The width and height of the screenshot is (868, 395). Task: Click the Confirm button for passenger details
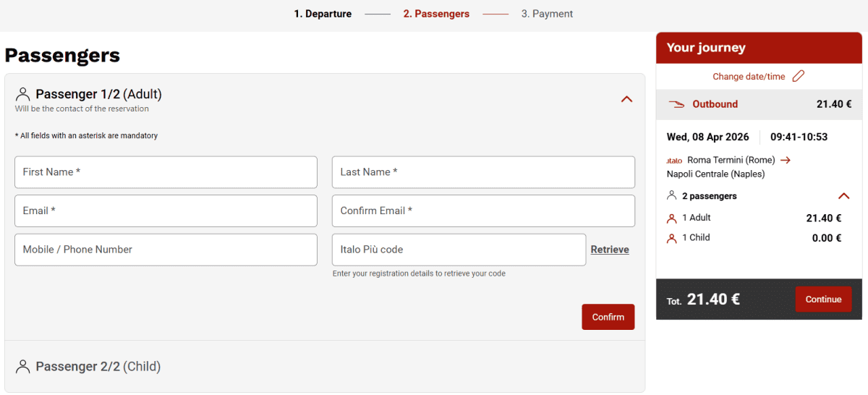click(x=608, y=317)
